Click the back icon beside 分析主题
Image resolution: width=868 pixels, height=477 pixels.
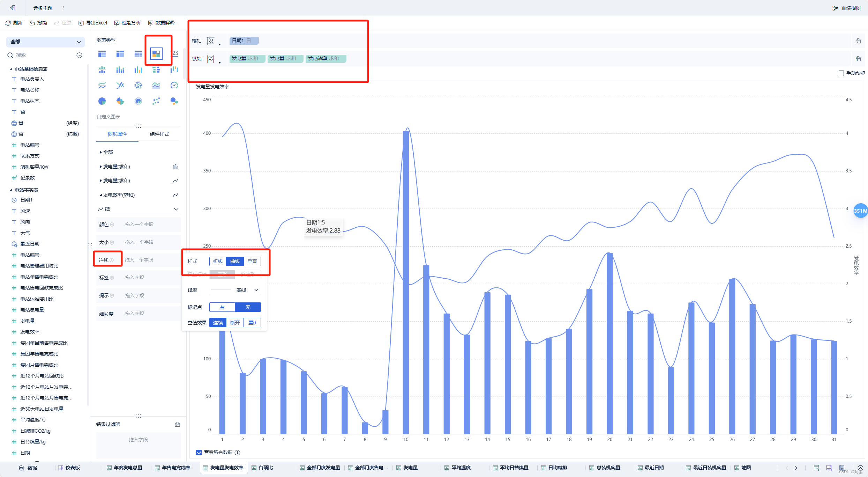13,8
